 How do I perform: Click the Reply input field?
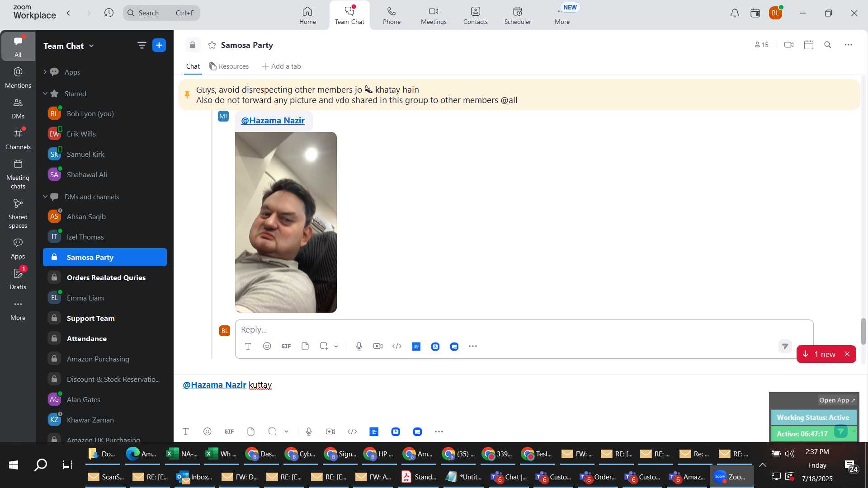tap(524, 329)
